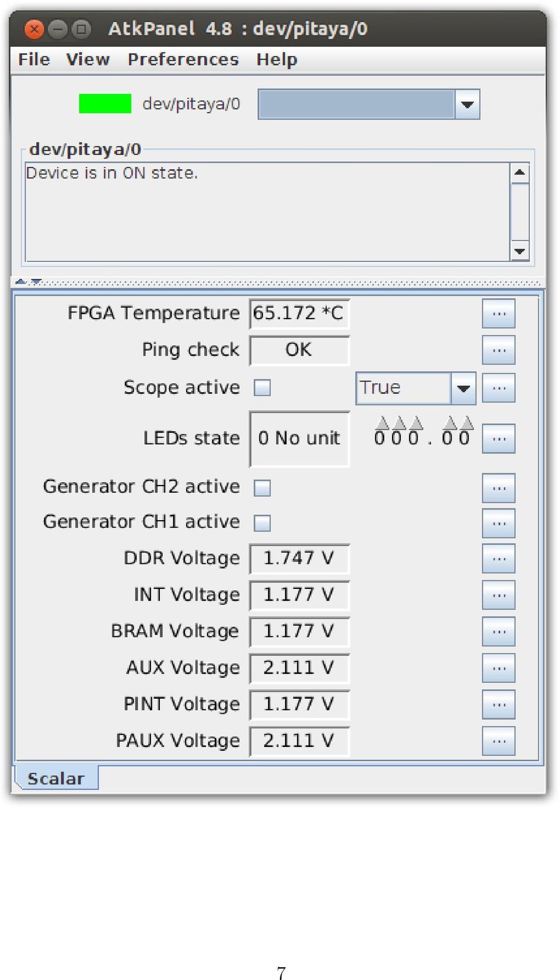560x980 pixels.
Task: Increment the second decimal digit of LEDs state
Action: 467,423
